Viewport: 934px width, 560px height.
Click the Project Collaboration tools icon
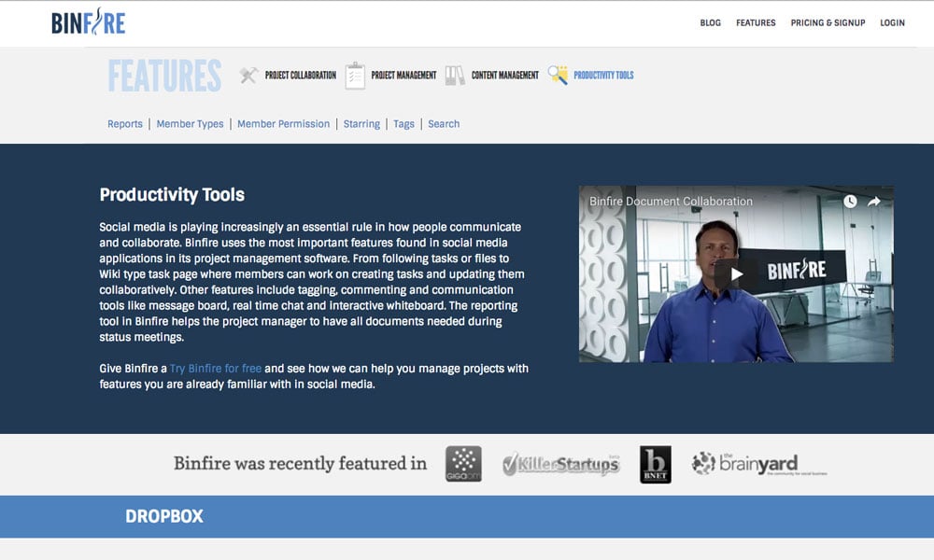point(248,75)
